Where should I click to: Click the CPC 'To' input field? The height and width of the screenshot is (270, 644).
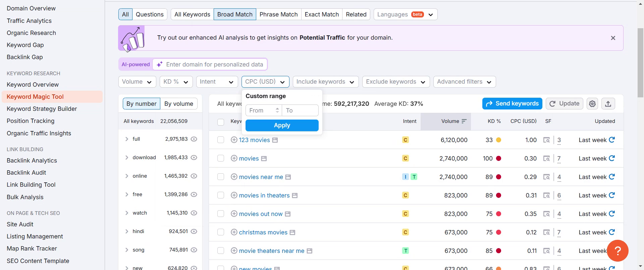(300, 110)
